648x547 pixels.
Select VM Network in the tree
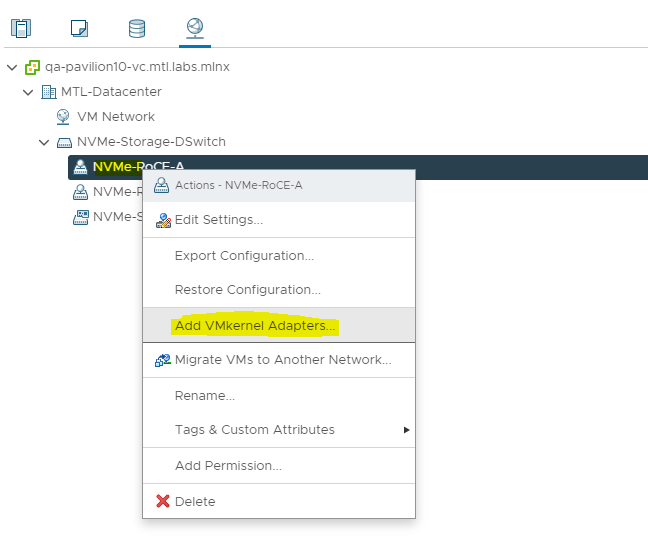[x=116, y=117]
